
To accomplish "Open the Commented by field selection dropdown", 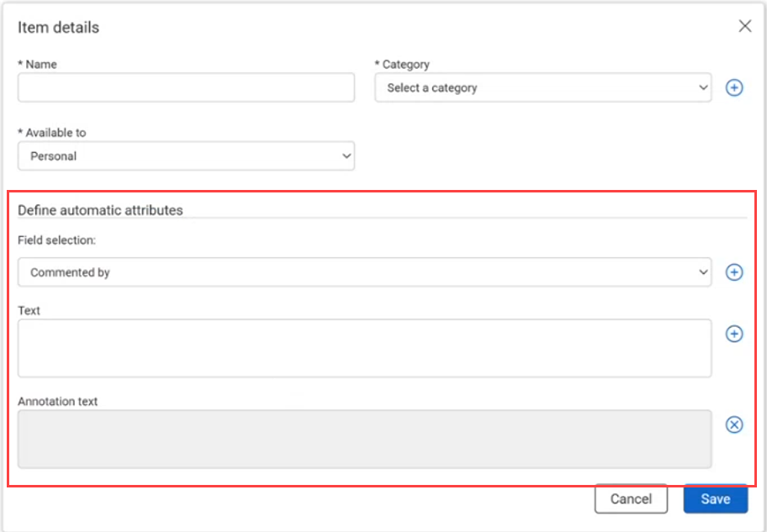I will pos(364,272).
